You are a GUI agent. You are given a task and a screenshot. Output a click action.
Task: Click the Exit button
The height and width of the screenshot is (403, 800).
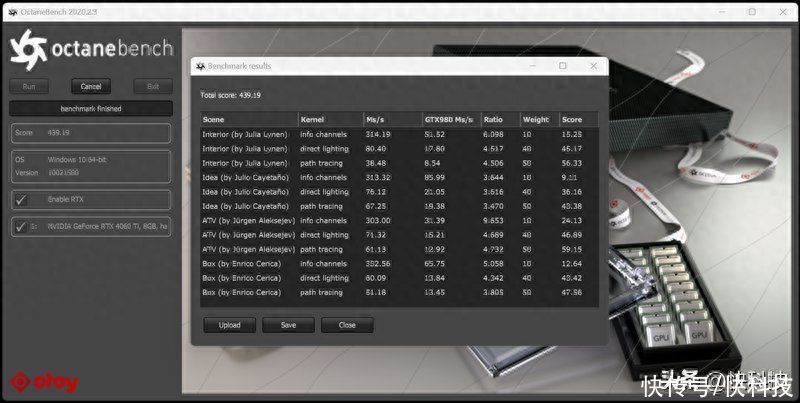click(153, 86)
